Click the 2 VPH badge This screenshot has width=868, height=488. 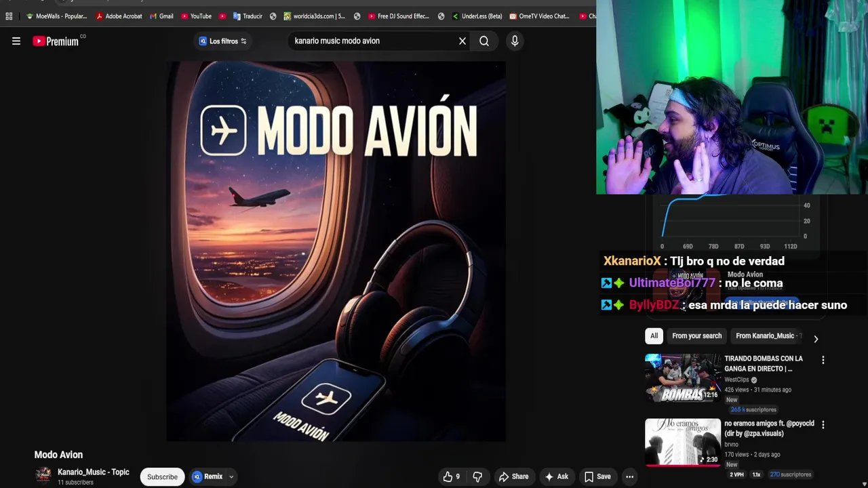tap(736, 474)
